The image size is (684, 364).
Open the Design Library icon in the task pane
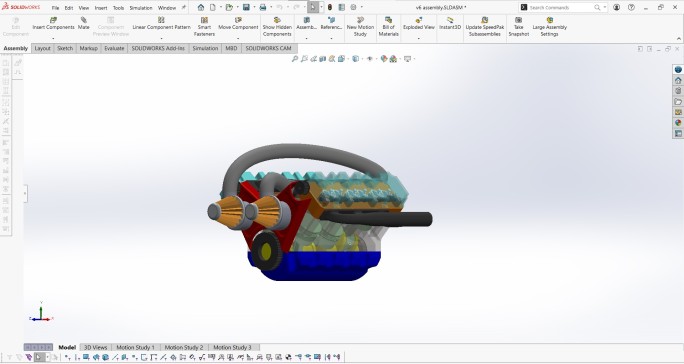tap(678, 91)
